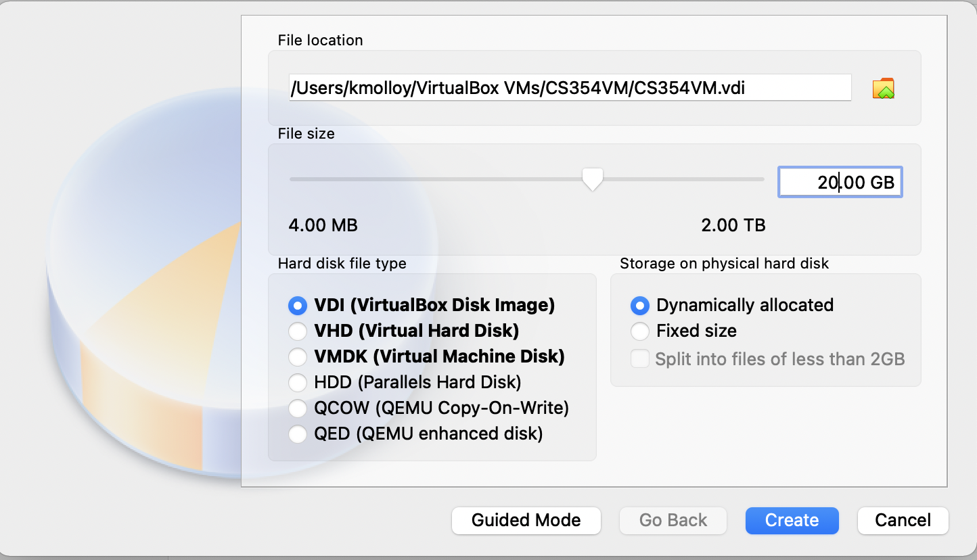Click the Go Back button
Viewport: 977px width, 560px height.
click(x=673, y=520)
